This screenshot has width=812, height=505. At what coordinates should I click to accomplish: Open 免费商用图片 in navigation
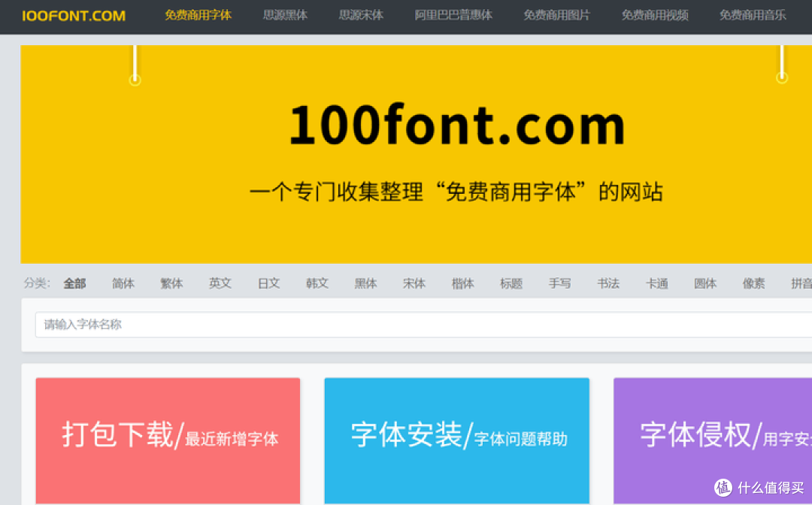556,16
